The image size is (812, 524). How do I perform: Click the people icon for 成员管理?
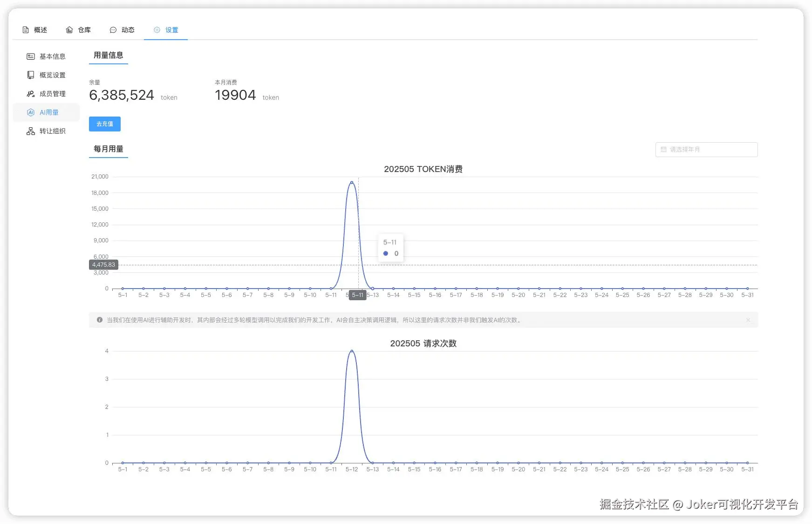point(31,94)
